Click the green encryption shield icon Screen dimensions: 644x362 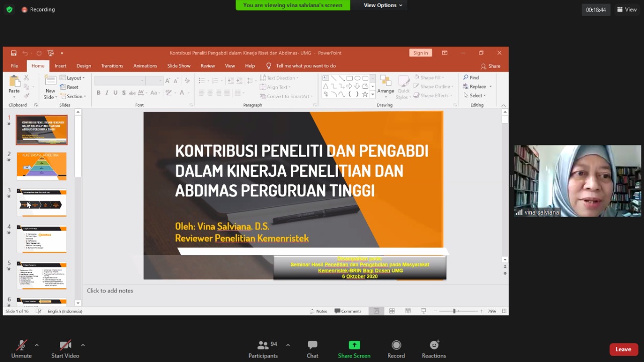9,10
